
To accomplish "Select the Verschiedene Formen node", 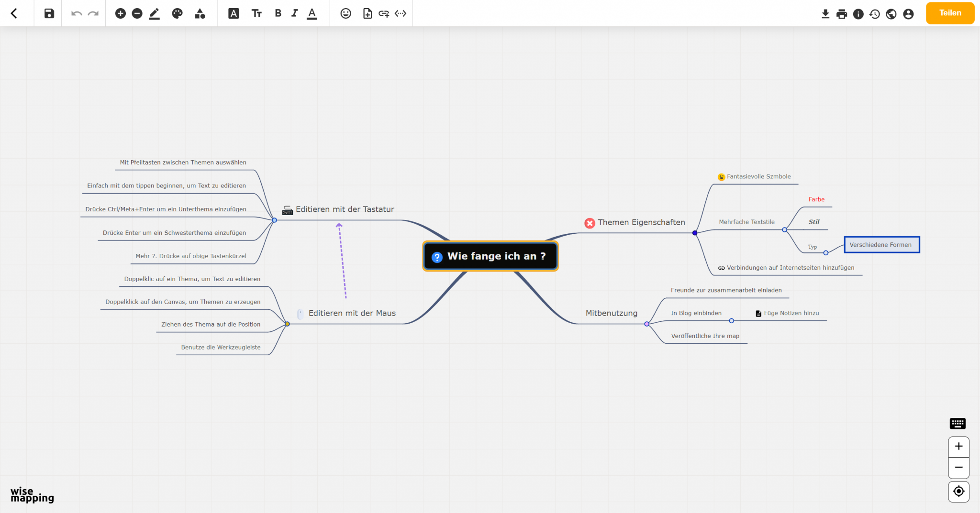I will point(881,244).
